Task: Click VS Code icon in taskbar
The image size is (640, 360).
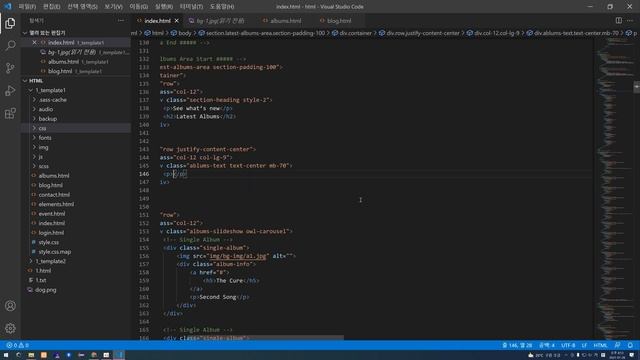Action: (x=119, y=355)
